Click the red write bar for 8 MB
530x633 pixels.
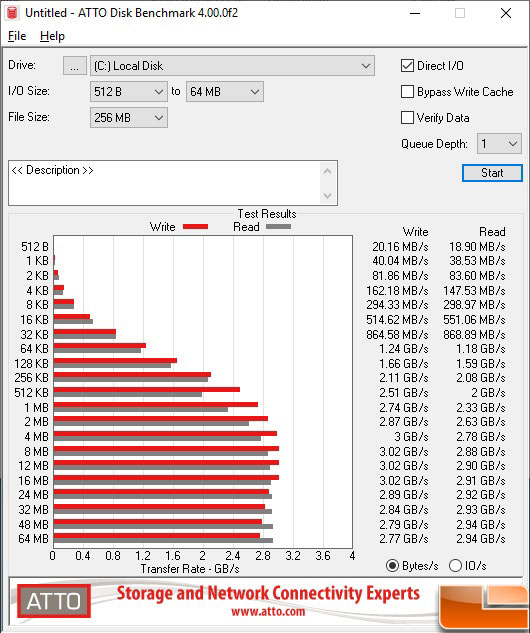pyautogui.click(x=166, y=448)
